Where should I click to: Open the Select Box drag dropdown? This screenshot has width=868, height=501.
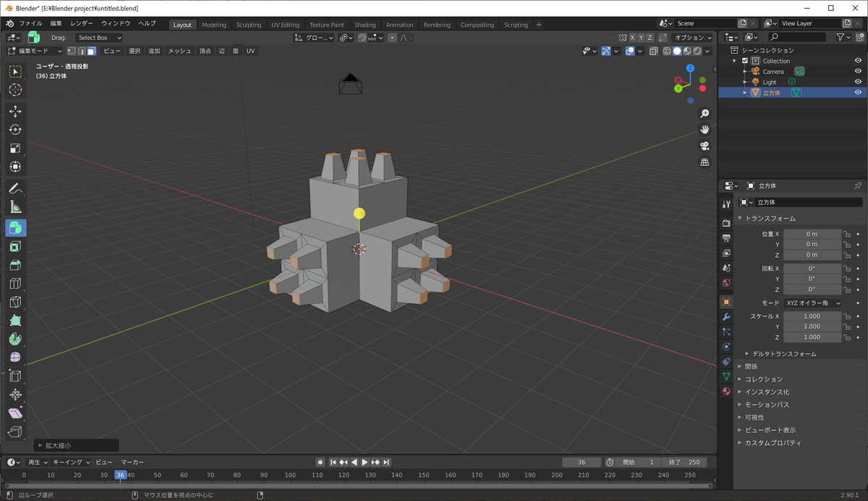(98, 38)
